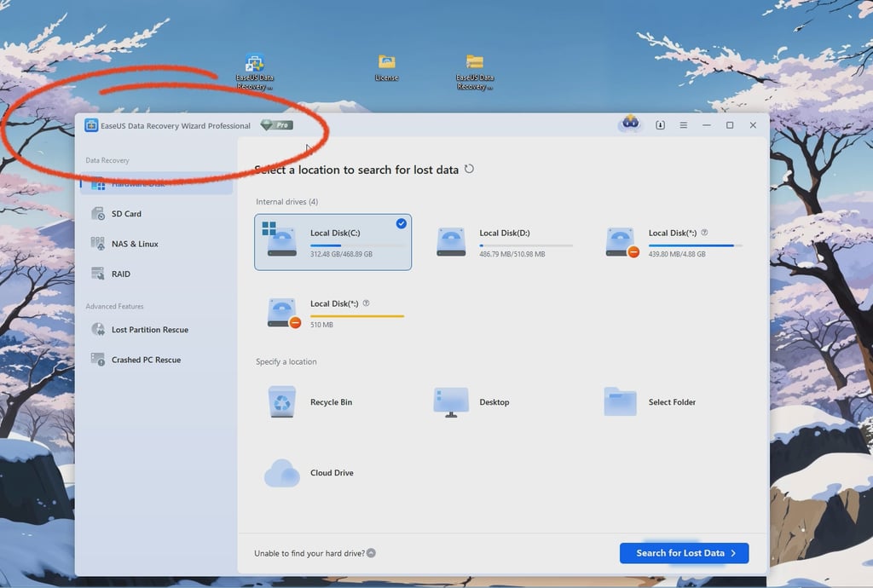873x588 pixels.
Task: Click the Specify a location heading
Action: click(286, 361)
